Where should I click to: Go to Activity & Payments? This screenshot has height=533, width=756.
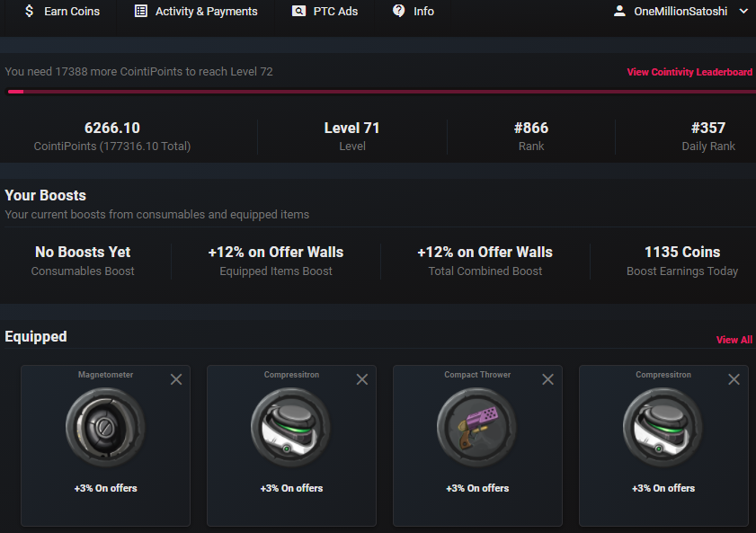point(206,11)
